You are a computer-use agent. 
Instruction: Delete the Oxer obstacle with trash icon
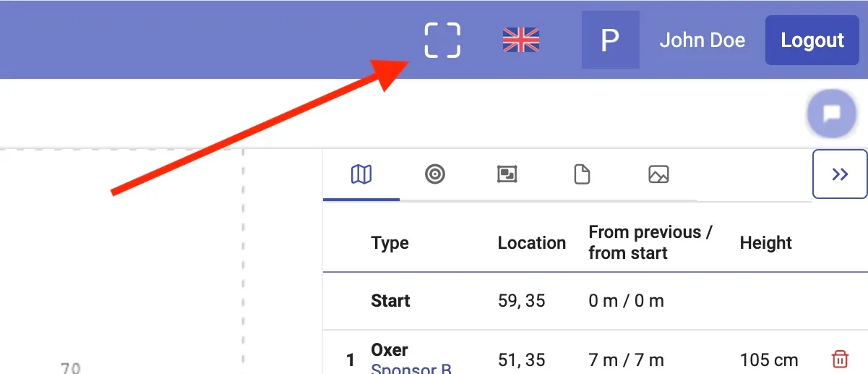[x=840, y=359]
